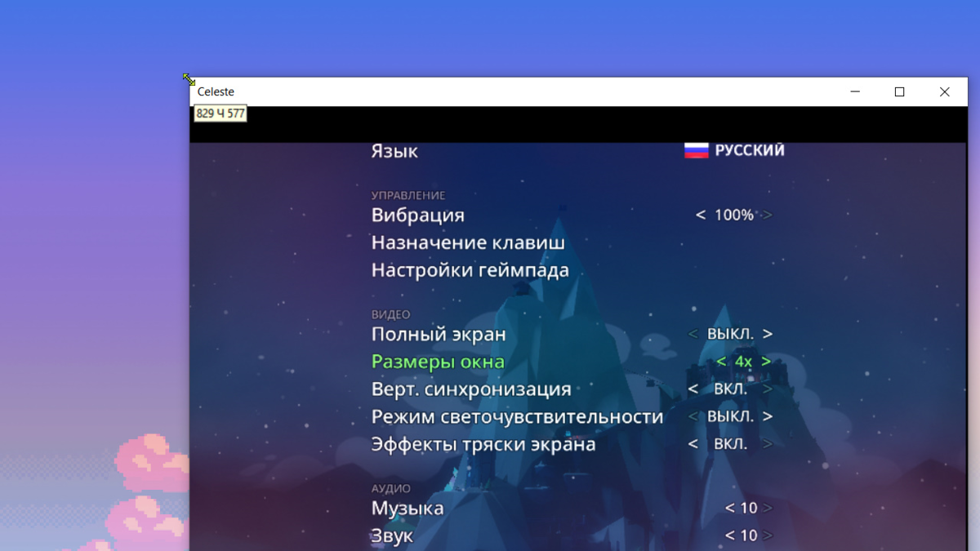Open Настройки геймпада settings

point(470,270)
